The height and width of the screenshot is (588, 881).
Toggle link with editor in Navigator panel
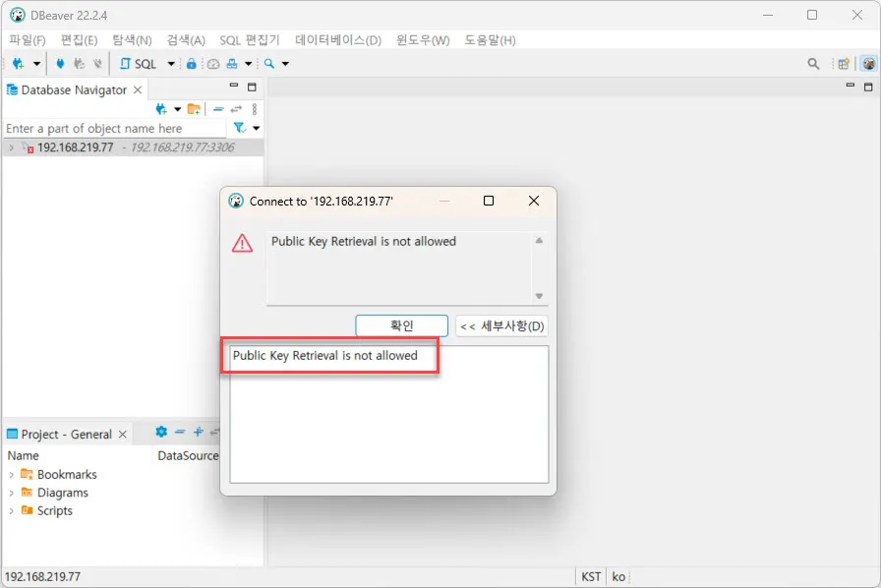click(235, 108)
